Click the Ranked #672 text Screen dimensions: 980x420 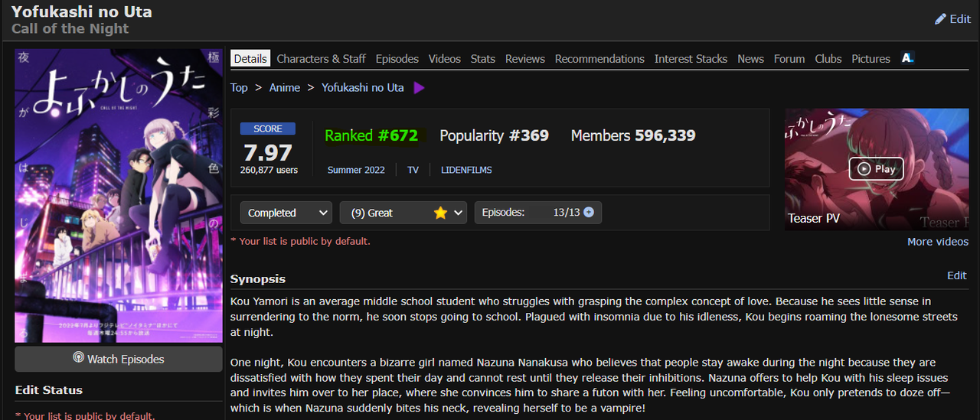(371, 135)
